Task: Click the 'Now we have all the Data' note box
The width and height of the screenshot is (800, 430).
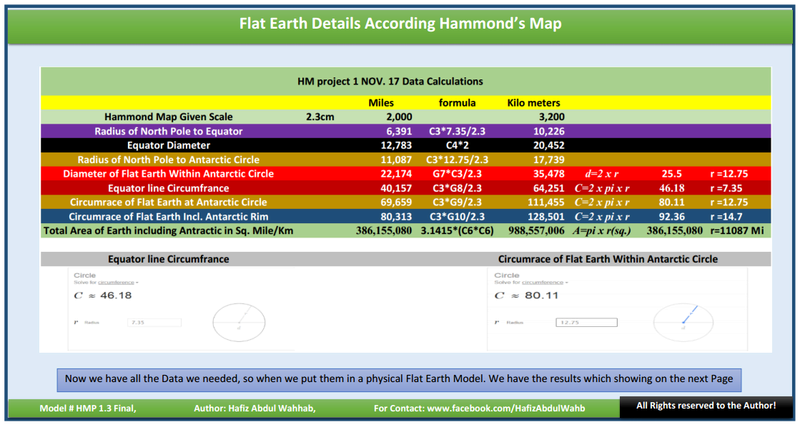Action: 399,380
